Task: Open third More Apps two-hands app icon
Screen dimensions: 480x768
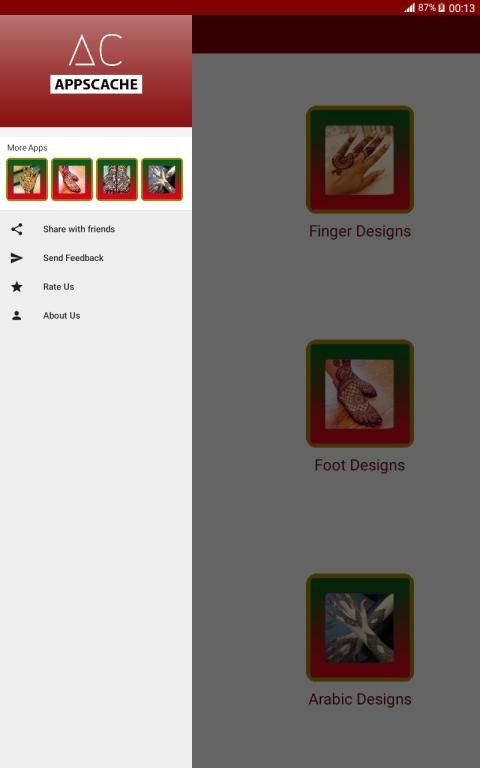Action: pyautogui.click(x=117, y=179)
